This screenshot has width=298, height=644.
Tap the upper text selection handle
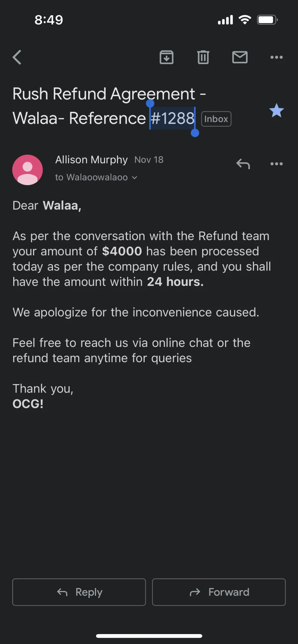(150, 104)
